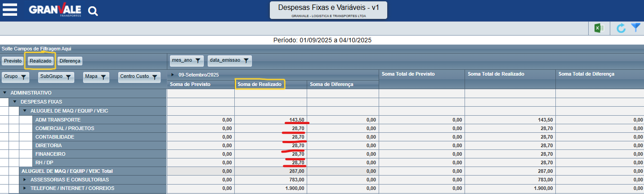Collapse the DESPESAS FIXAS subgroup
The width and height of the screenshot is (644, 194).
[x=14, y=102]
